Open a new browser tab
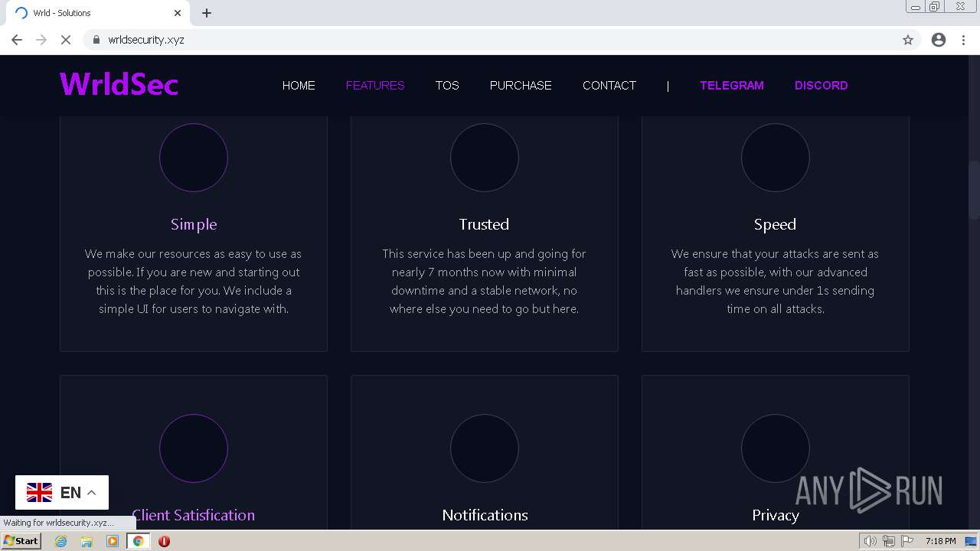 pyautogui.click(x=207, y=13)
